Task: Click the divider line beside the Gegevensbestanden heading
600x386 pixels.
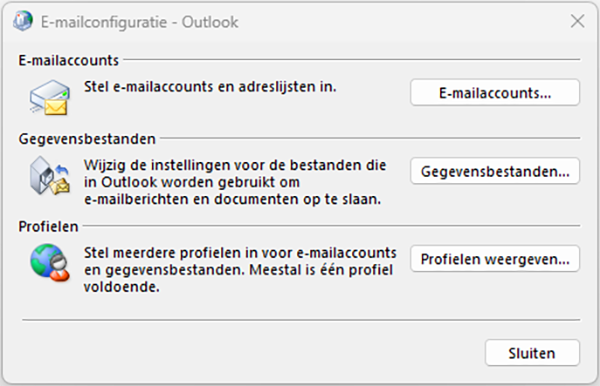Action: tap(370, 138)
